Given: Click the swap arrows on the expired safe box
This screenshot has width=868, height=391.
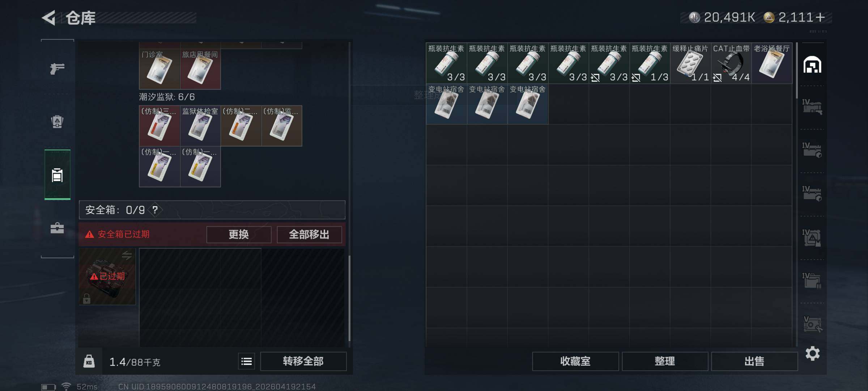Looking at the screenshot, I should coord(127,255).
